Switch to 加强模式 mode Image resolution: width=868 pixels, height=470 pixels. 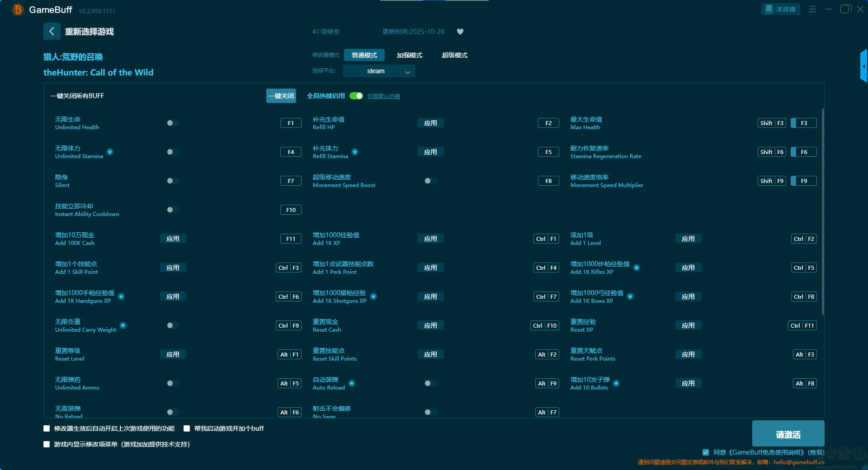(410, 55)
